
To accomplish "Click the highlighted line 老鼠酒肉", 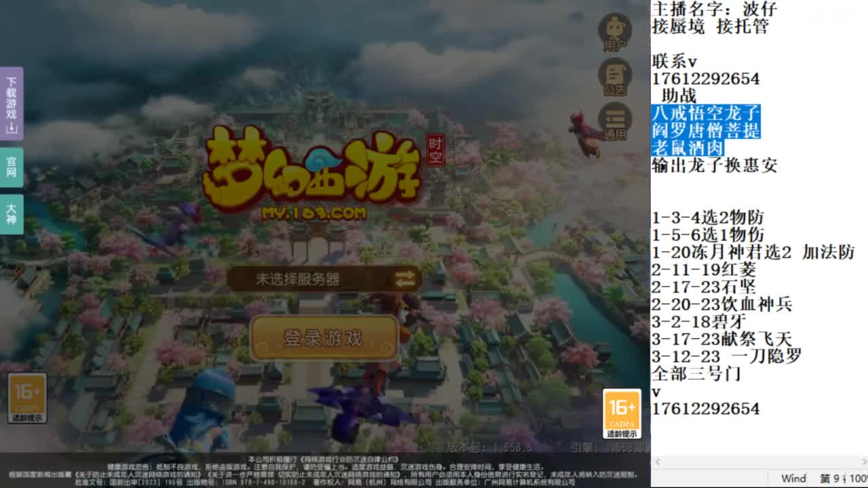I will point(688,148).
